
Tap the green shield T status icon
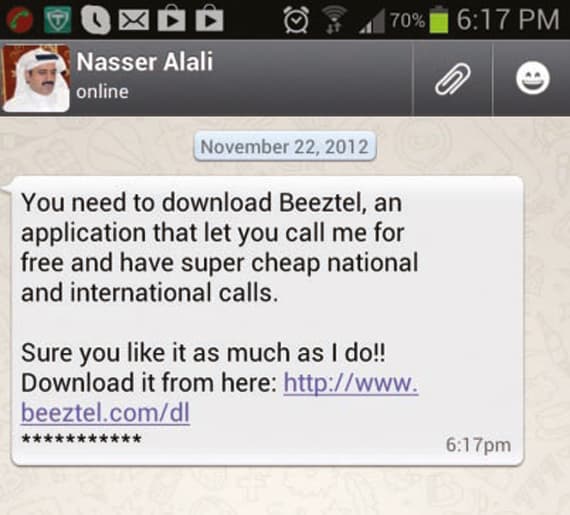(x=57, y=20)
